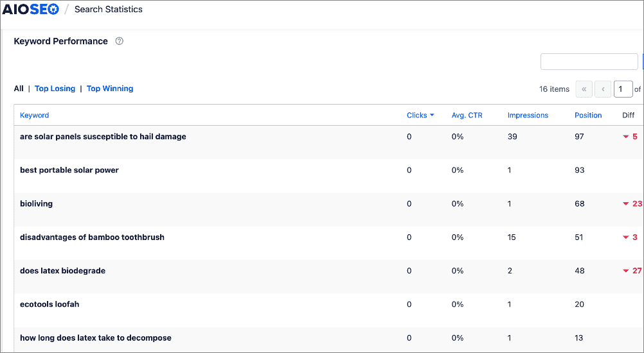
Task: Go to first page button
Action: 584,89
